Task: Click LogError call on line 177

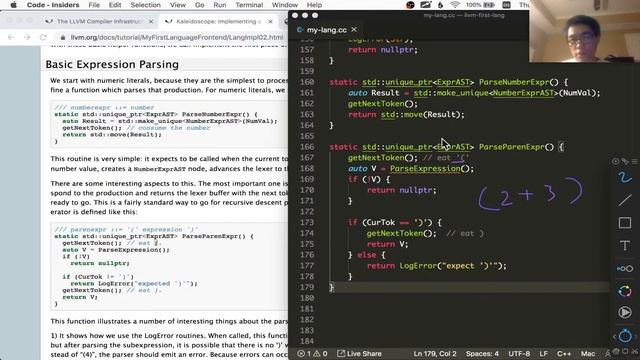Action: 418,266
